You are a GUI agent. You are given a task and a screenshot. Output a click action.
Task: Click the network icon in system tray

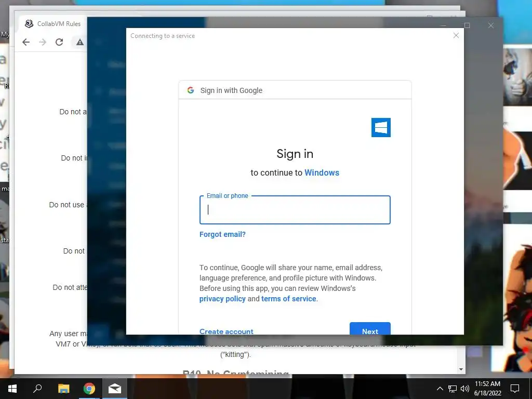453,389
